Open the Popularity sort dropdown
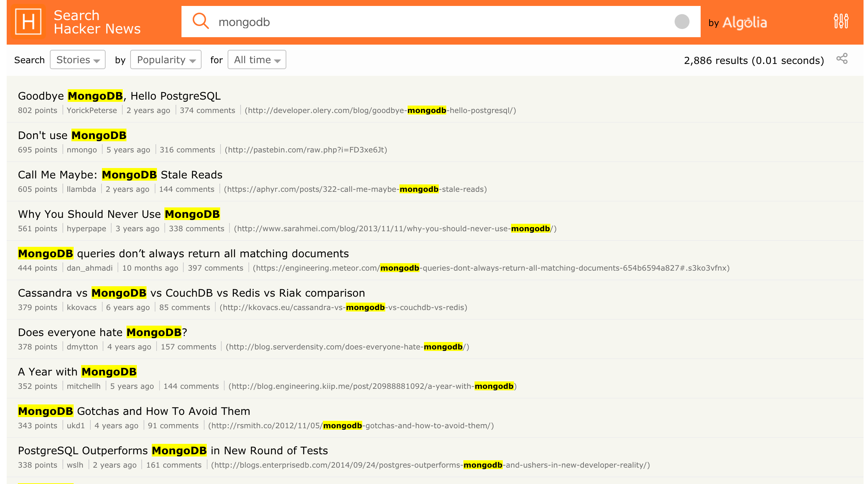Image resolution: width=868 pixels, height=484 pixels. (x=166, y=60)
